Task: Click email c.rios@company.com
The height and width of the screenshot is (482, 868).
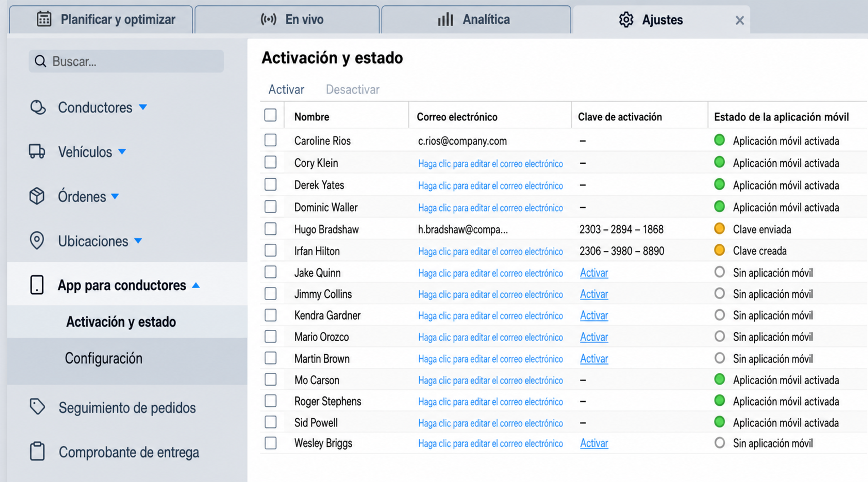Action: [462, 141]
